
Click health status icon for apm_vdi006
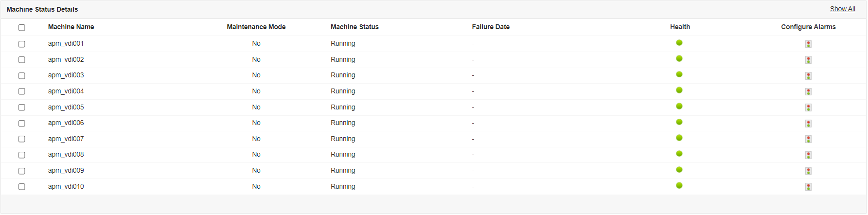tap(679, 122)
